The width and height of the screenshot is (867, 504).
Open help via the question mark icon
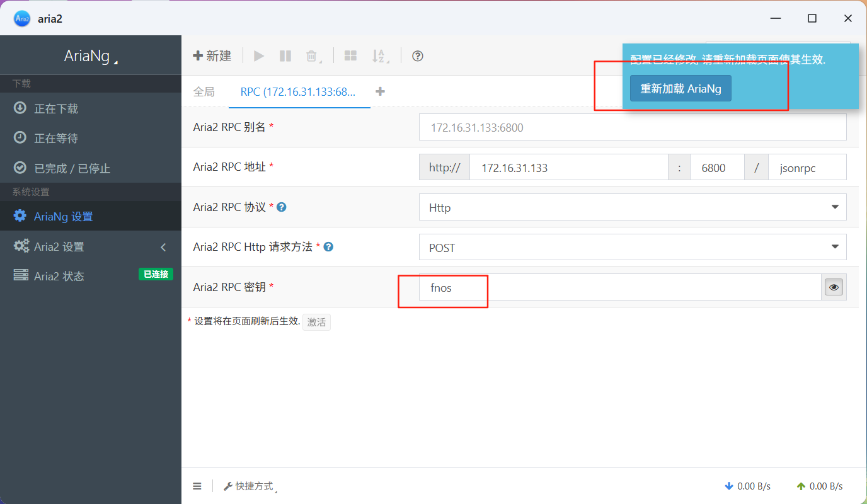(x=417, y=55)
